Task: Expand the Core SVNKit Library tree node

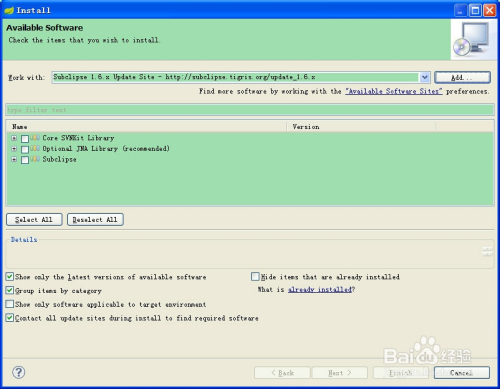Action: 14,138
